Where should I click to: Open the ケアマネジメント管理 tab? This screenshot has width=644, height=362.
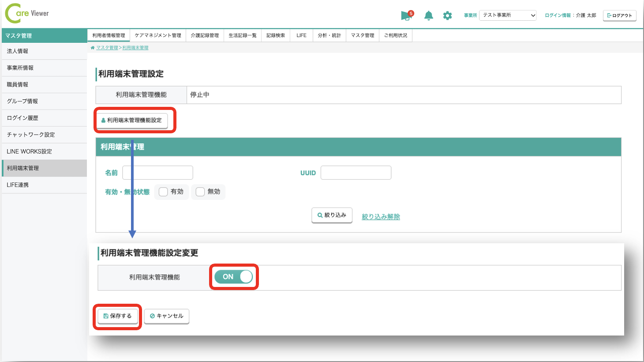tap(158, 35)
